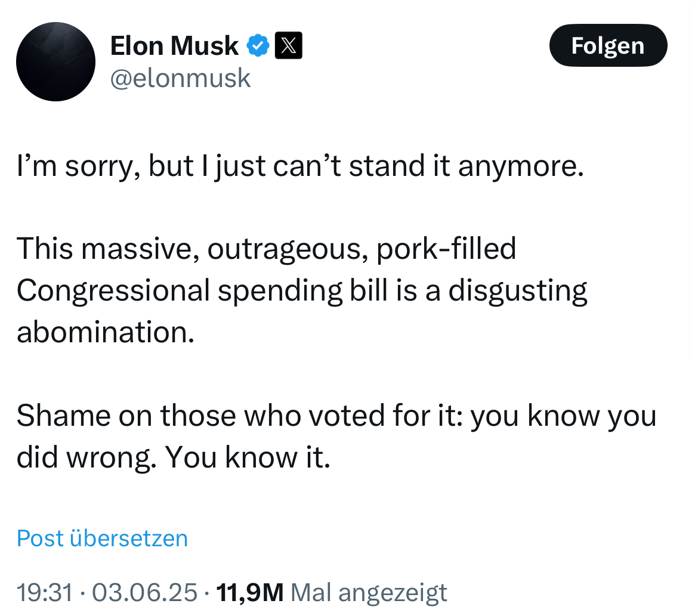Screen dimensions: 698x616
Task: Click the line "did wrong. You know it."
Action: click(x=173, y=457)
